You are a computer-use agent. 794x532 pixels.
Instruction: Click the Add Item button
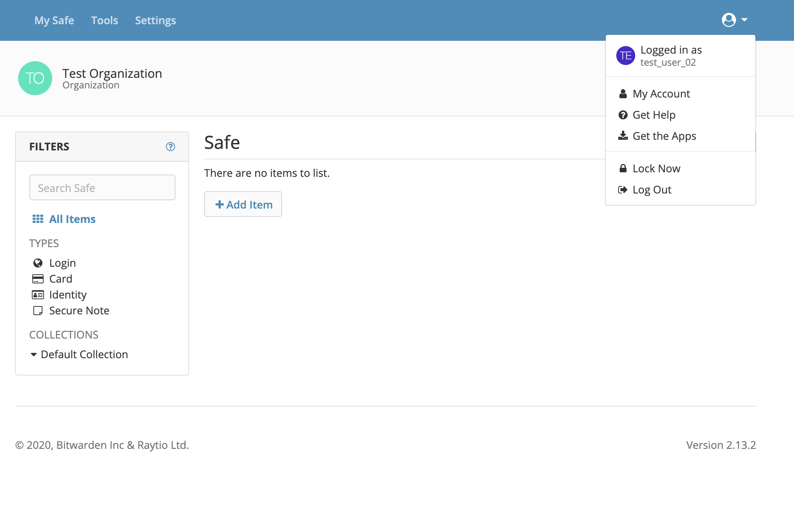[243, 204]
